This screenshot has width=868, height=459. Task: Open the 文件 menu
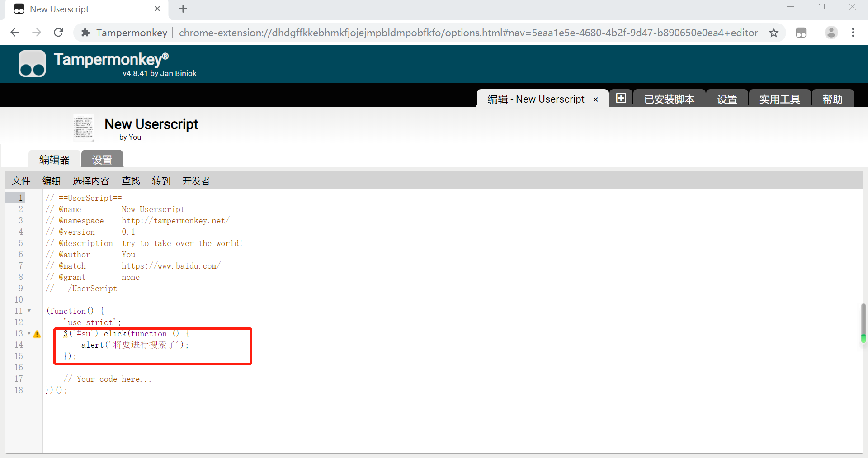21,180
